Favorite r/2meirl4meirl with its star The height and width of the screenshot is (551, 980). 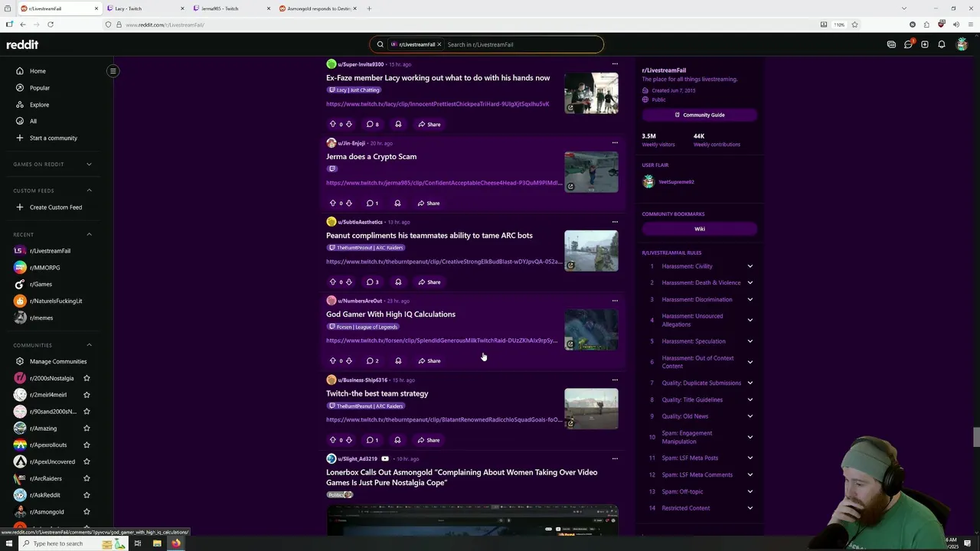tap(87, 395)
